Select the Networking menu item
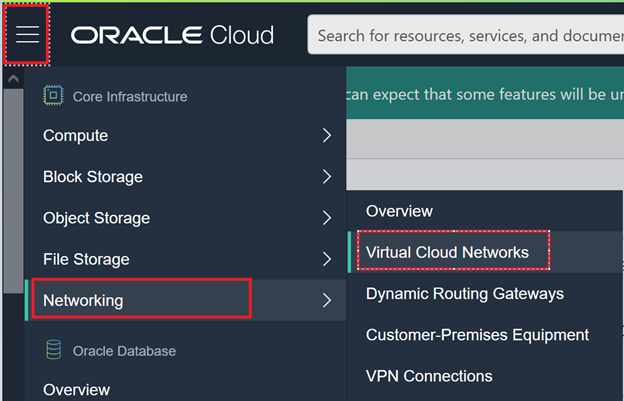The height and width of the screenshot is (401, 624). point(84,300)
